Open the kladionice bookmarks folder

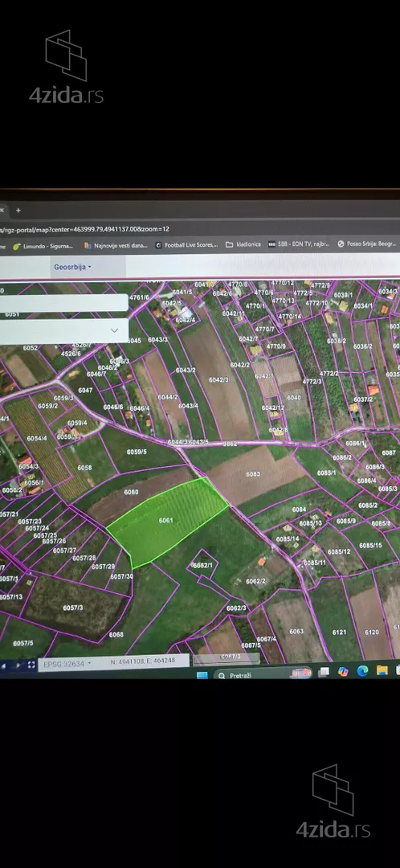243,244
